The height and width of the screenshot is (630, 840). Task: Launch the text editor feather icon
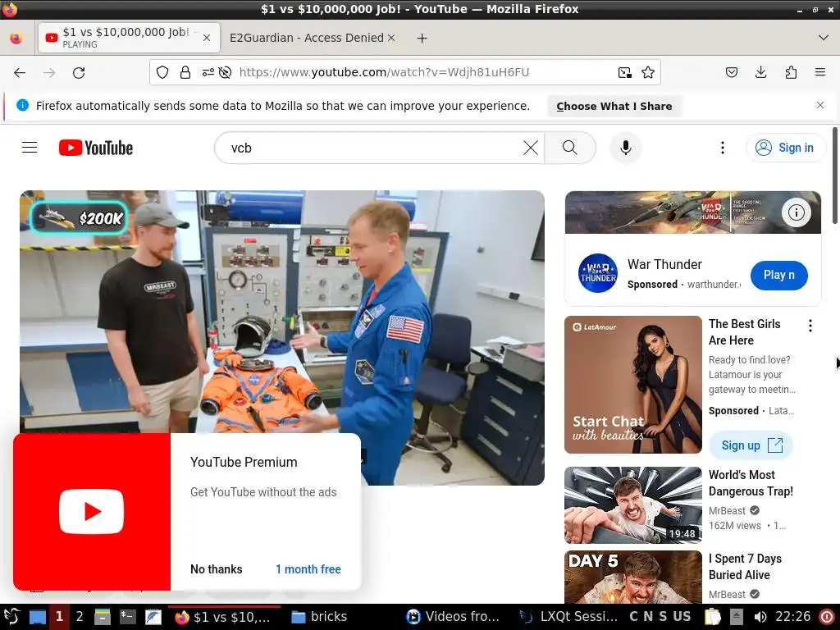click(153, 617)
